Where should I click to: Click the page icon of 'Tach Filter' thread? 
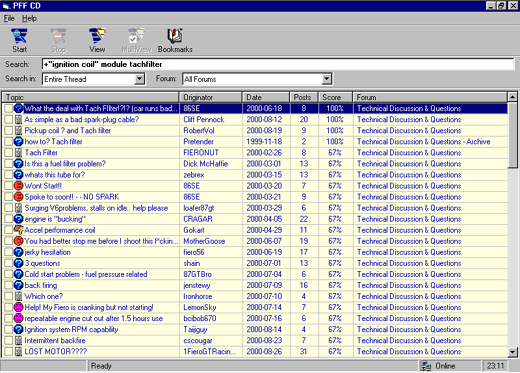click(x=18, y=152)
